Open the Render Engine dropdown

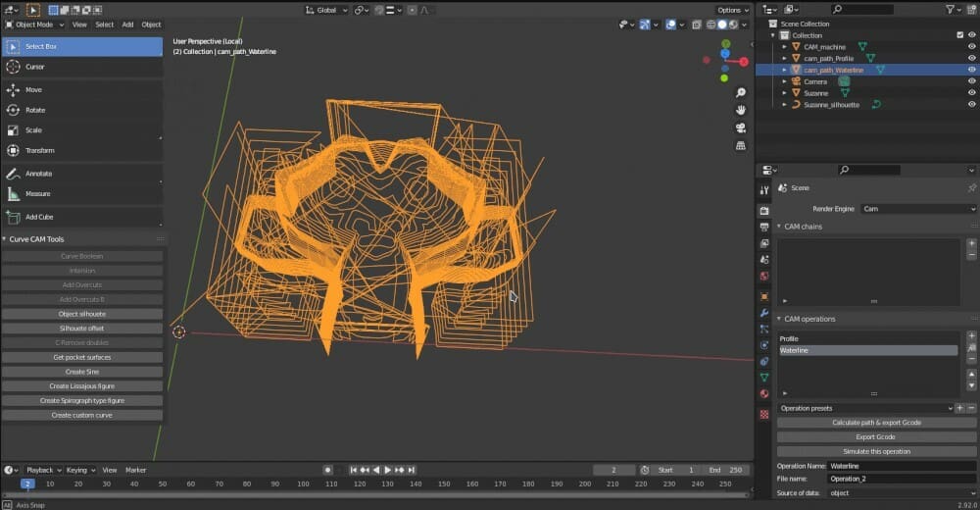[918, 209]
